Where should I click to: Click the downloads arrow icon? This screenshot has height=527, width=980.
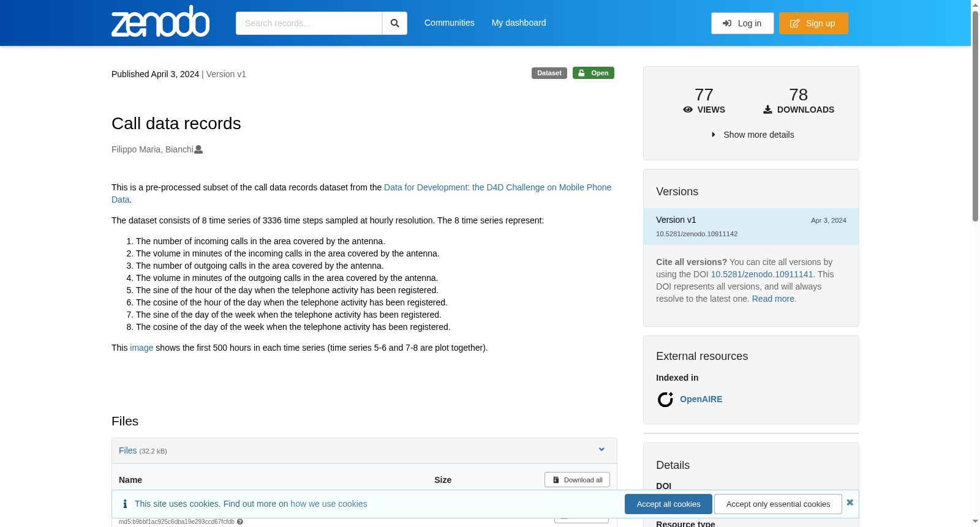(767, 110)
